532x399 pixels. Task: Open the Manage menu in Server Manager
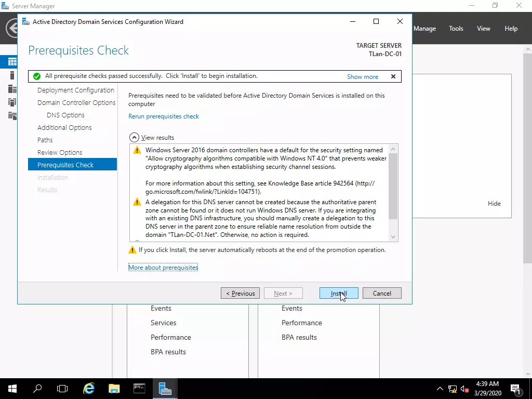[424, 29]
